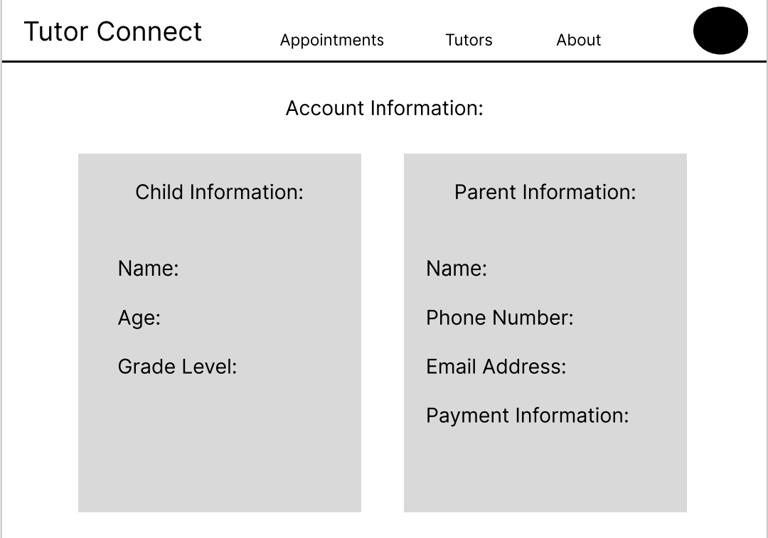Select the Child Information heading
The image size is (768, 538).
tap(219, 192)
